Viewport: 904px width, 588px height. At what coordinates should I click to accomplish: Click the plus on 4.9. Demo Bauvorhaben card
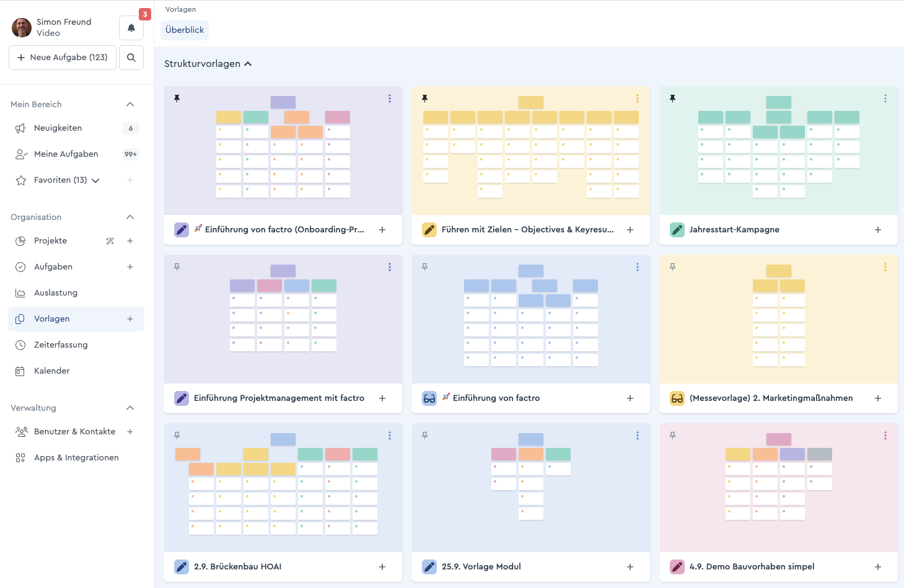(878, 567)
